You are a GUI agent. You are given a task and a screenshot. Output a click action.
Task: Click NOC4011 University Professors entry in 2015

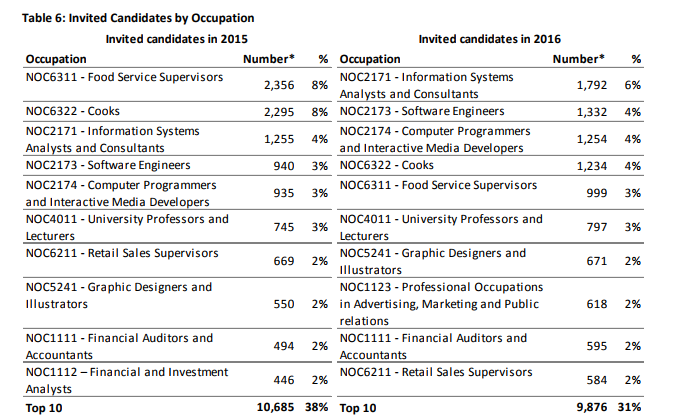tap(127, 227)
